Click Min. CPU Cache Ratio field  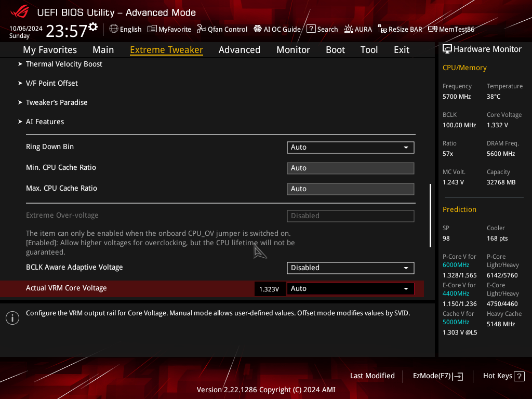[351, 168]
